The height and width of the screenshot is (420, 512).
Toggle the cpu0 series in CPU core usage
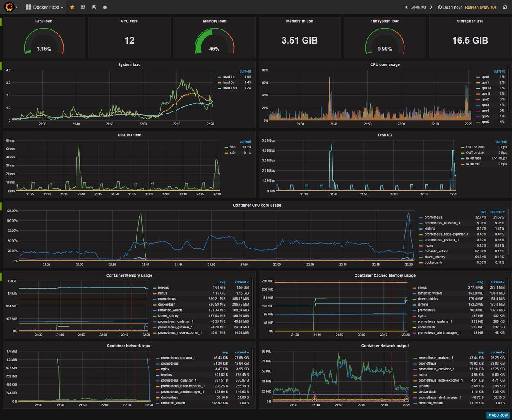coord(486,77)
